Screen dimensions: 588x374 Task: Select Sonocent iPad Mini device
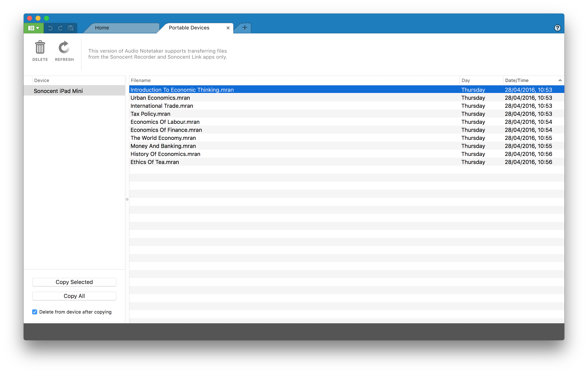tap(58, 91)
